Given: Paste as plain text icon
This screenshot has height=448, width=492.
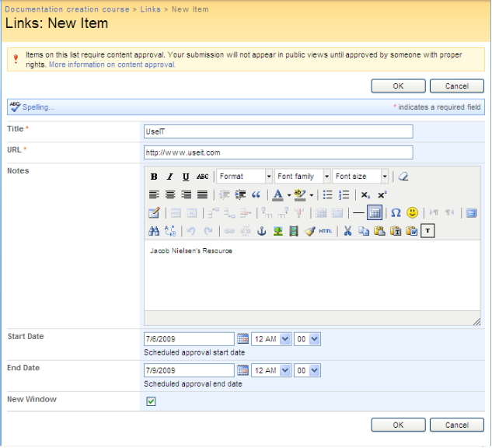Looking at the screenshot, I should (x=396, y=231).
